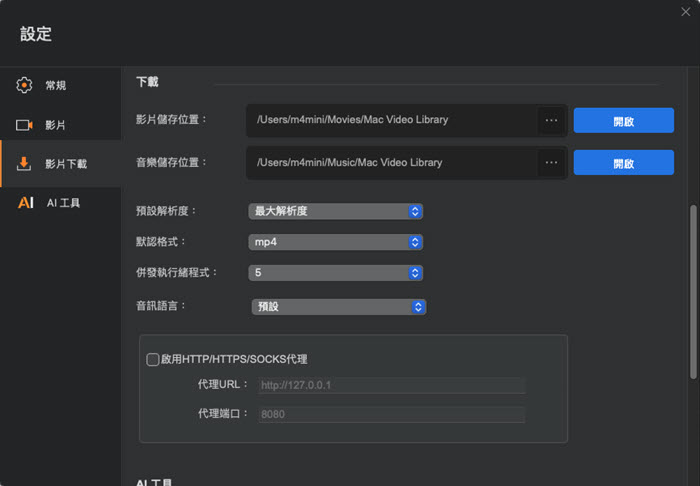Open the 默認格式 mp4 dropdown

[x=336, y=242]
